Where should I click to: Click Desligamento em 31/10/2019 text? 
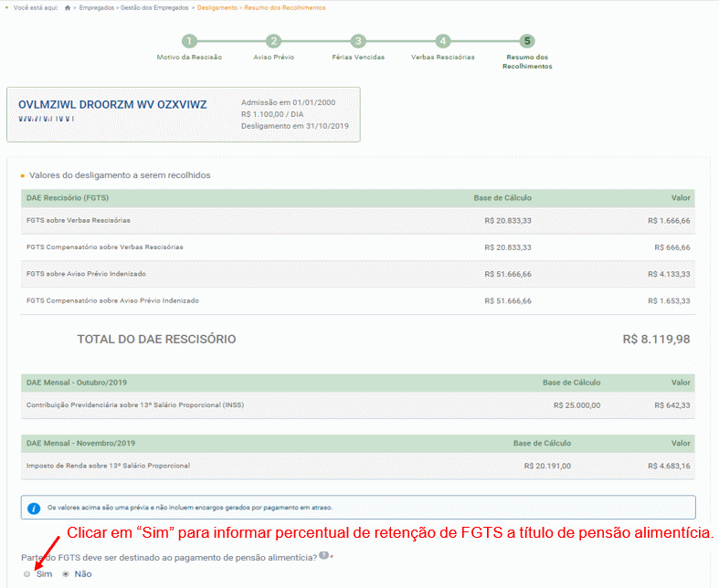click(x=295, y=126)
